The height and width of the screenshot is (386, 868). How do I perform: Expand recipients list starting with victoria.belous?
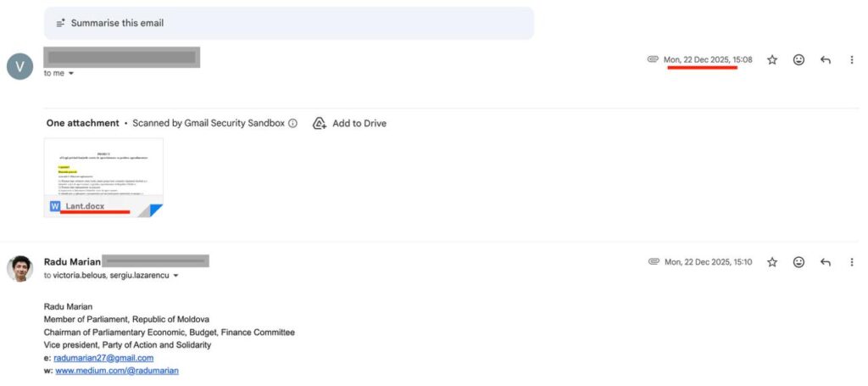tap(175, 276)
